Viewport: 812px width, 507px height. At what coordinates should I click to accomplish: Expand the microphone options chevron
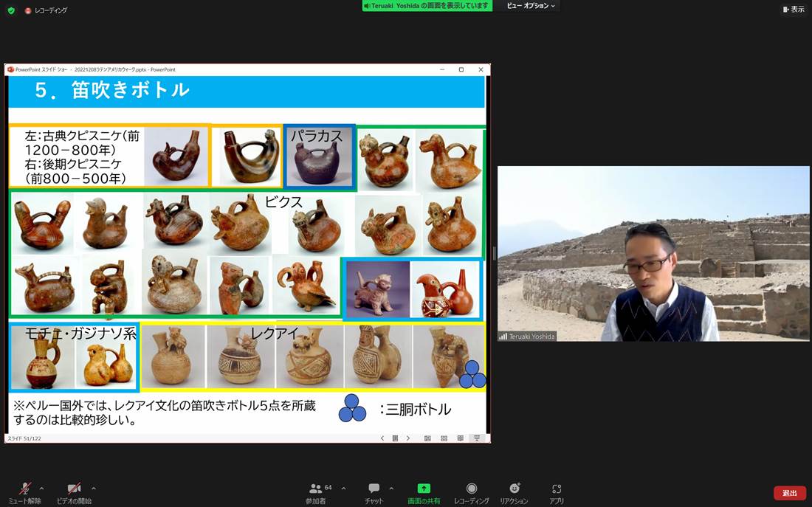41,487
